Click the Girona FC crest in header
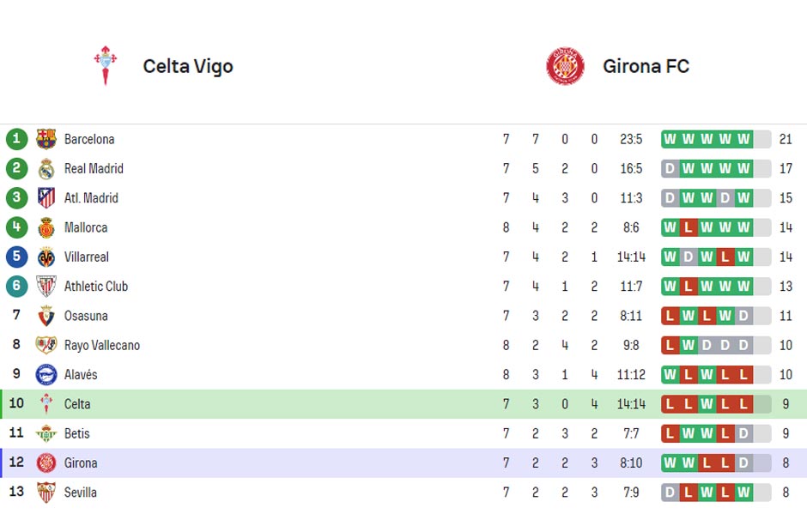Image resolution: width=807 pixels, height=532 pixels. click(565, 66)
